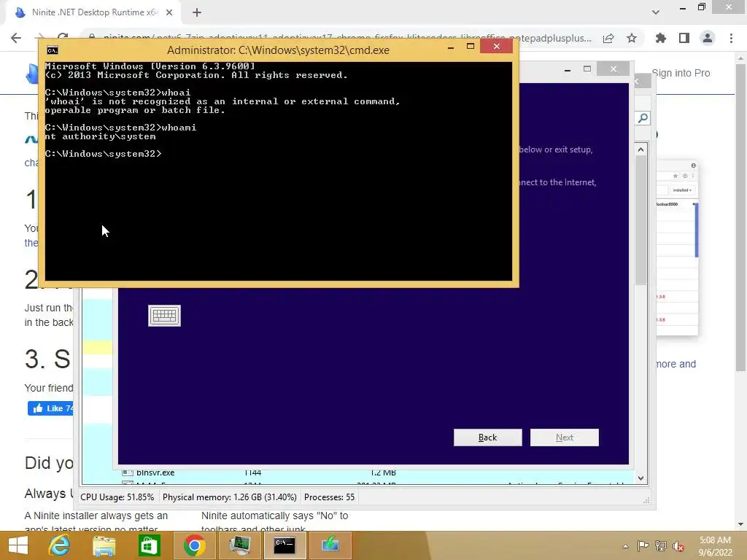
Task: Open Internet Explorer from the taskbar
Action: pyautogui.click(x=60, y=545)
